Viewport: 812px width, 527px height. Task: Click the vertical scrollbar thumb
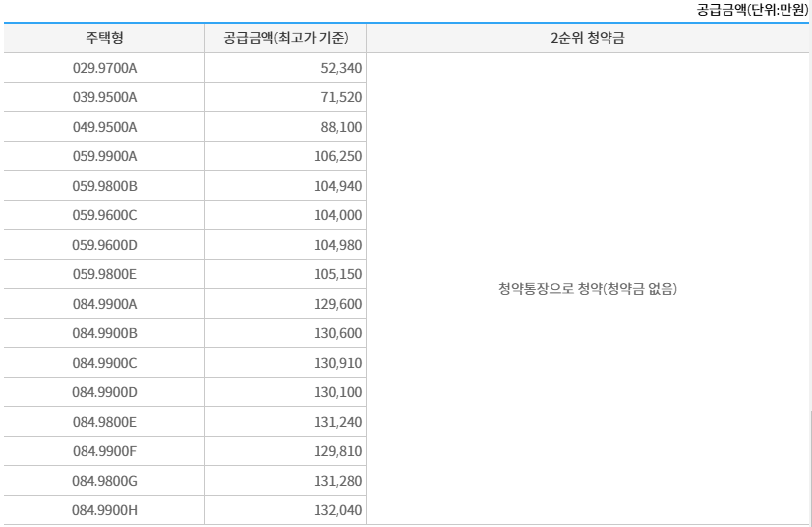pos(810,468)
